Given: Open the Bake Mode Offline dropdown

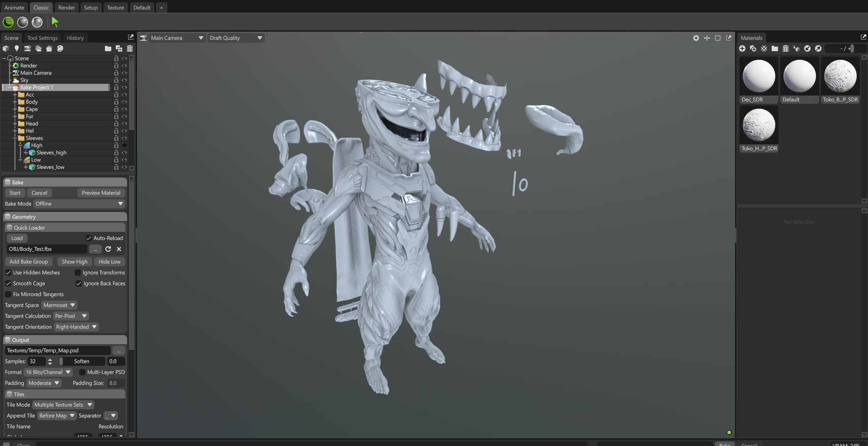Looking at the screenshot, I should point(79,204).
